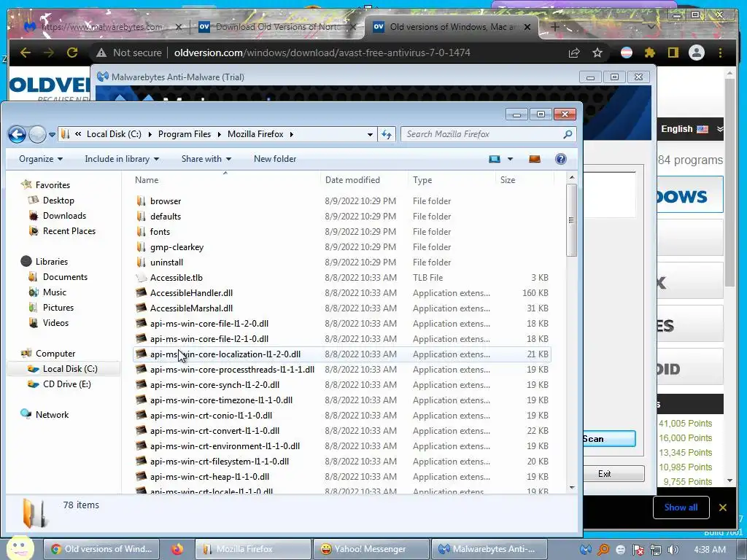Expand the address bar history dropdown arrow
The width and height of the screenshot is (747, 560).
tap(370, 135)
